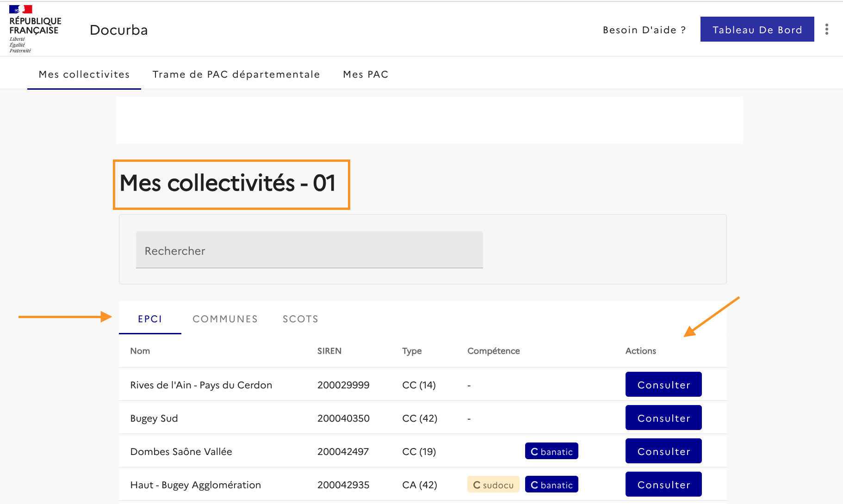843x504 pixels.
Task: Open Consulter for Dombes Saône Vallée
Action: click(x=663, y=451)
